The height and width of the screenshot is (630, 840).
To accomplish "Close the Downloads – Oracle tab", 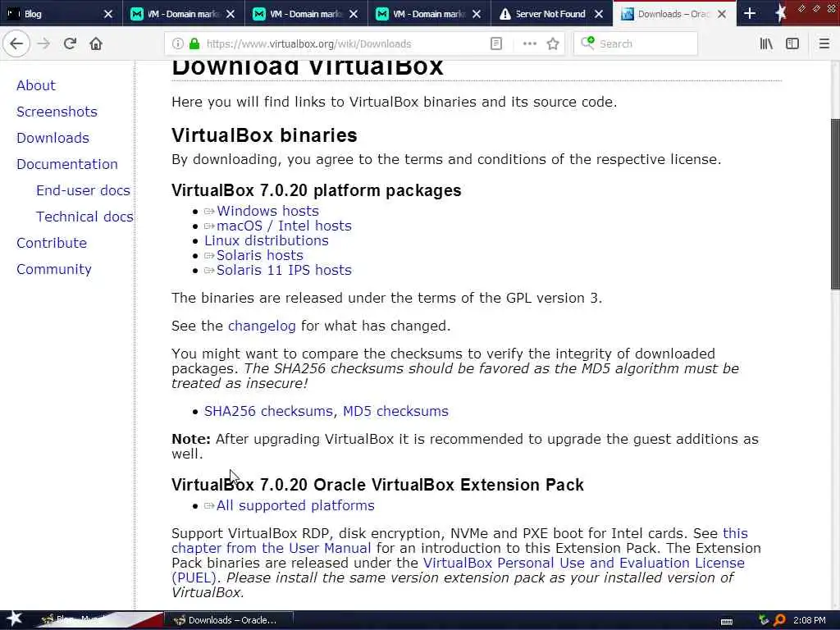I will pyautogui.click(x=722, y=14).
